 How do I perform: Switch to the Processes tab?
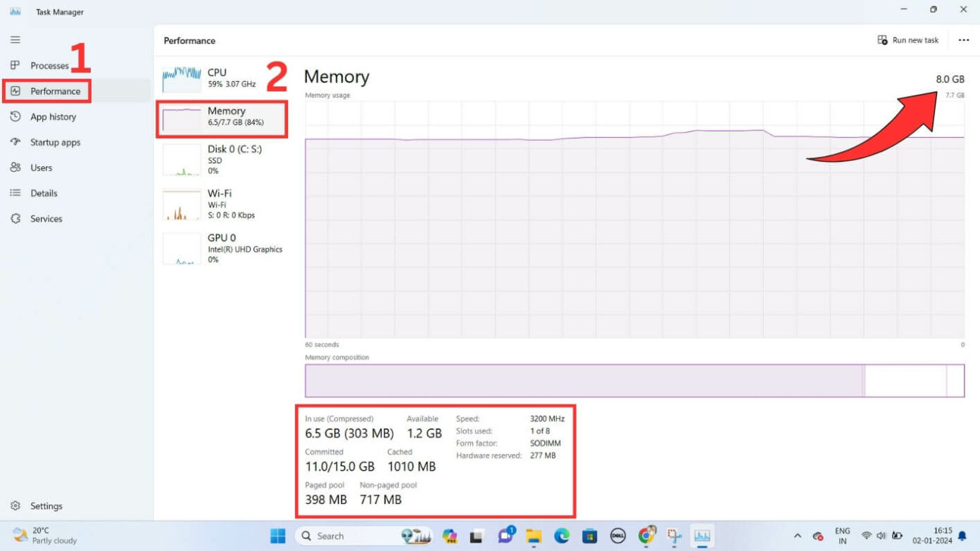point(49,65)
